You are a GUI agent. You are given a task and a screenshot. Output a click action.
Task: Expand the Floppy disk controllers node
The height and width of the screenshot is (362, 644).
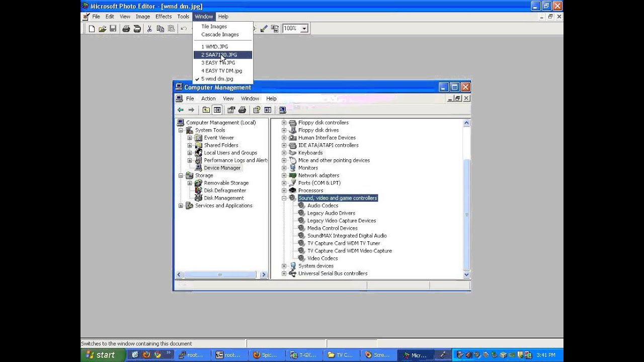point(284,123)
